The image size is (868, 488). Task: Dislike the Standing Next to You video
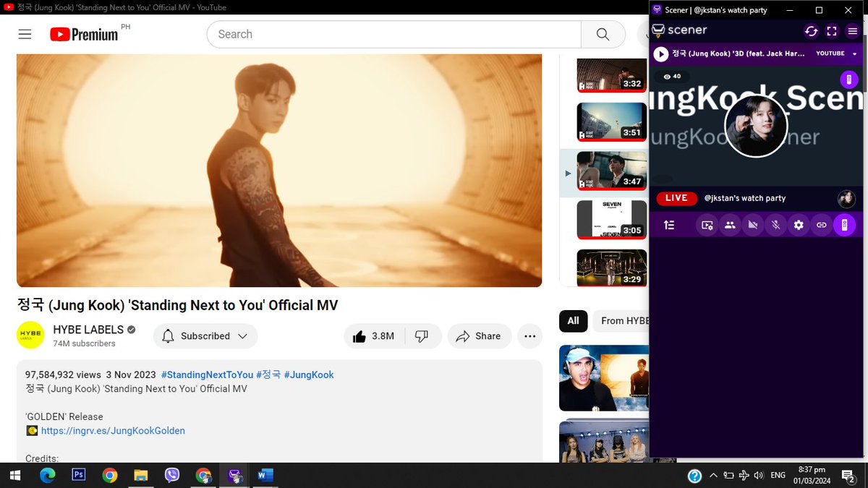(422, 336)
